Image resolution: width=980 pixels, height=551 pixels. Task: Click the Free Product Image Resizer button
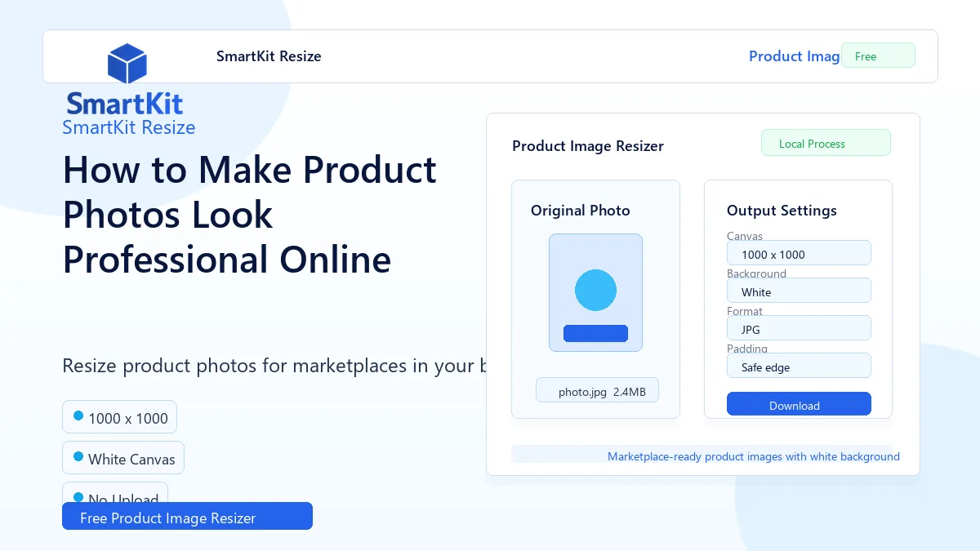tap(187, 516)
